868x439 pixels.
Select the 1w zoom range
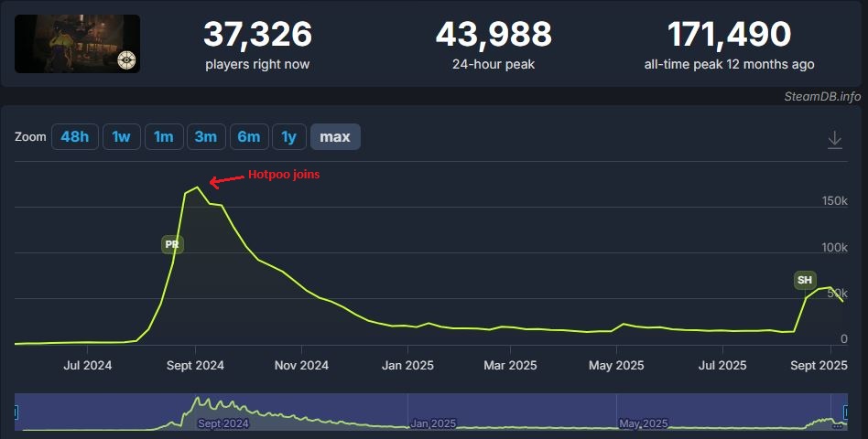coord(121,136)
